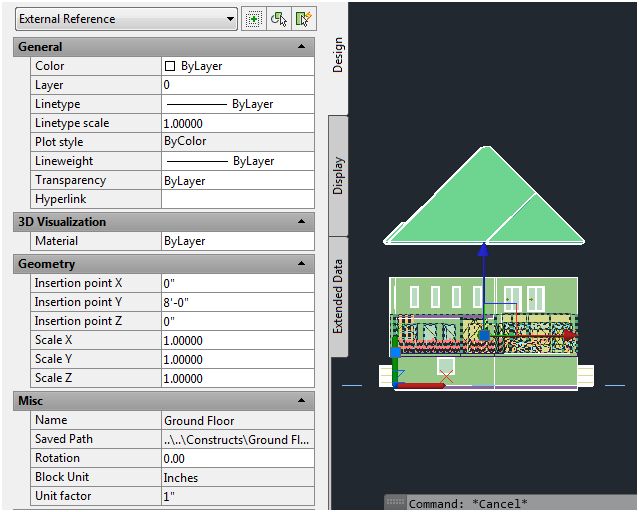Click the Hyperlink property label
This screenshot has width=639, height=512.
tap(60, 199)
